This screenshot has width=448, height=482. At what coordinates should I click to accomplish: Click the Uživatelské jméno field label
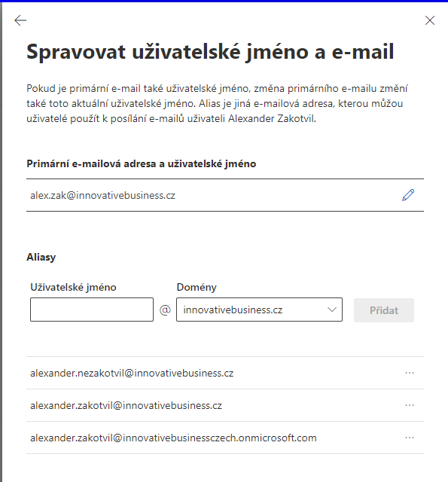pos(73,288)
